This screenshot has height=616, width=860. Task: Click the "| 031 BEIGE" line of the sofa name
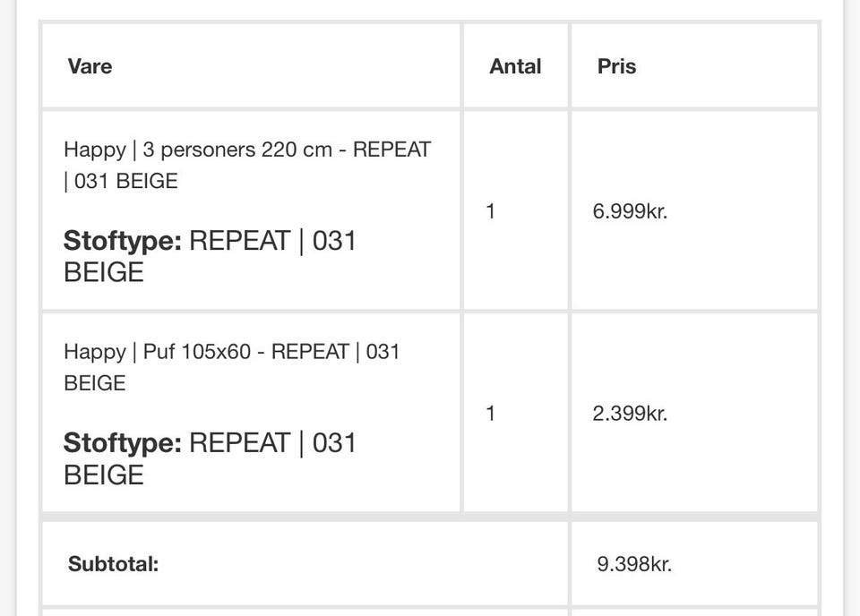pos(121,181)
